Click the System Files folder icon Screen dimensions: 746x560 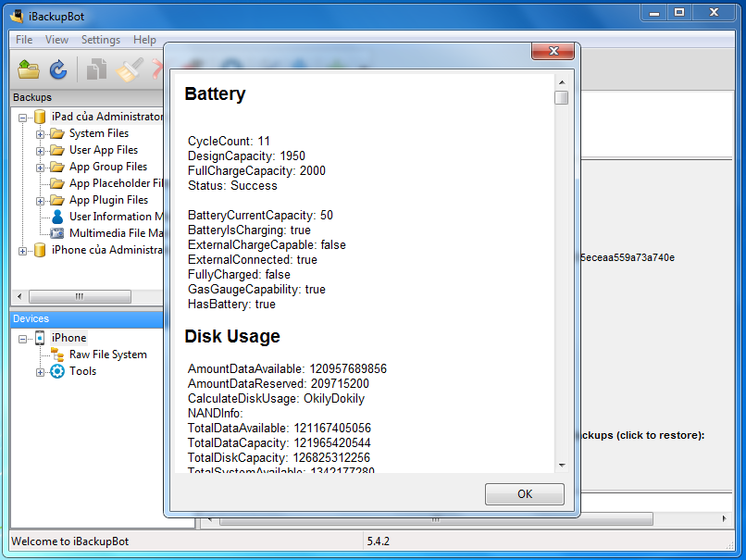point(57,133)
